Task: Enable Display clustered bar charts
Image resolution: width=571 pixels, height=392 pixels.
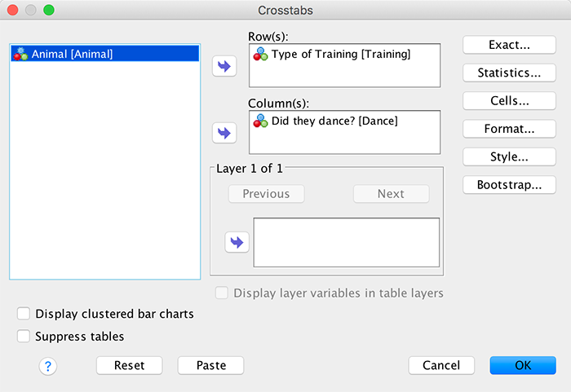Action: click(24, 314)
